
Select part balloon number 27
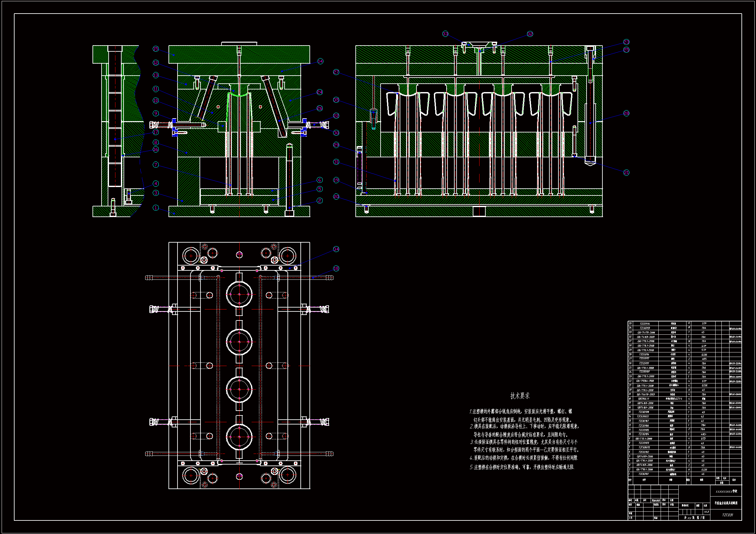[x=336, y=72]
